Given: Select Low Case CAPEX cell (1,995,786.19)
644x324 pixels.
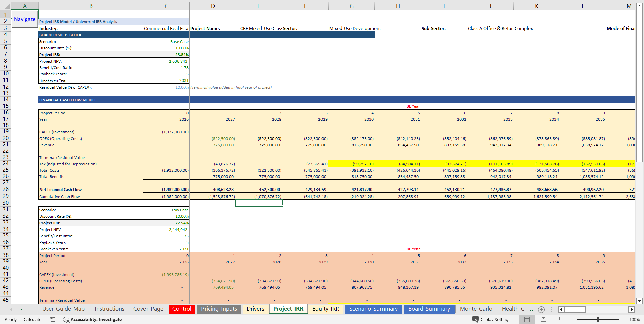Looking at the screenshot, I should point(166,275).
